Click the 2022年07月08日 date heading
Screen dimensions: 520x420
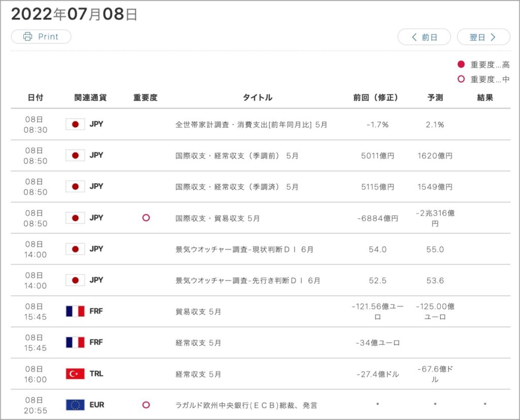[74, 14]
